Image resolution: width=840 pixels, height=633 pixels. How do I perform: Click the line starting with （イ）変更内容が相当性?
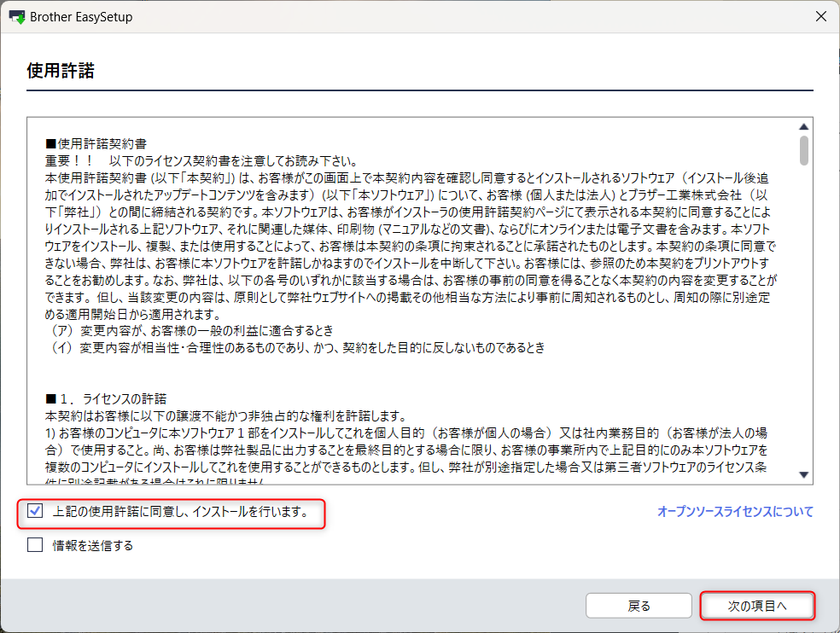coord(296,347)
